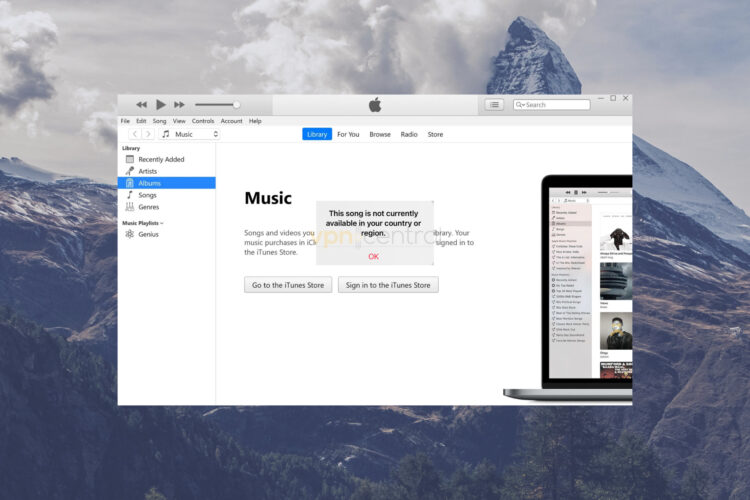Screen dimensions: 750x500
Task: Click Go to the iTunes Store button
Action: (288, 285)
